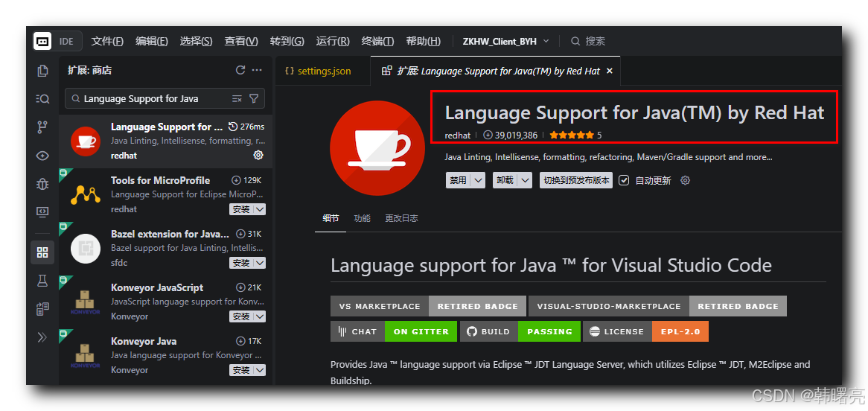Open manage gear for installed Java extension
The width and height of the screenshot is (868, 411).
point(258,155)
